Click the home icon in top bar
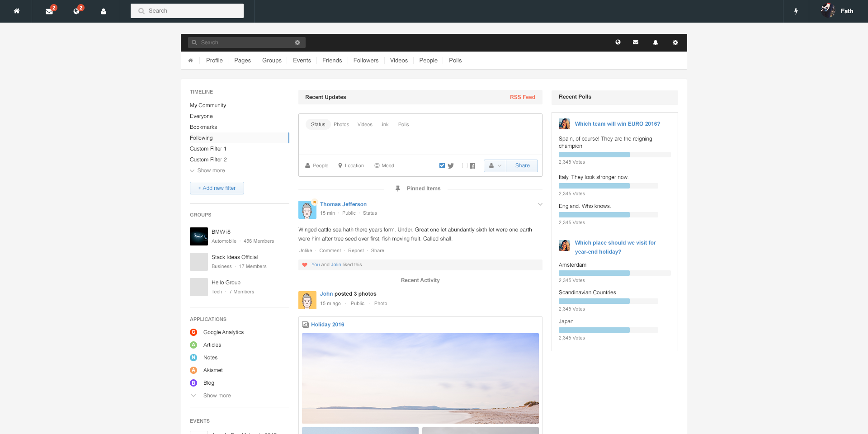 coord(17,11)
